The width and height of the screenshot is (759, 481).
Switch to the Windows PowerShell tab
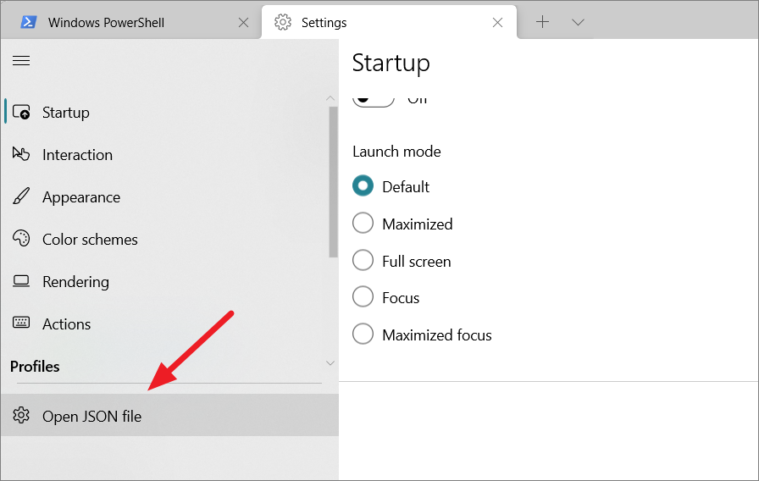pyautogui.click(x=131, y=22)
